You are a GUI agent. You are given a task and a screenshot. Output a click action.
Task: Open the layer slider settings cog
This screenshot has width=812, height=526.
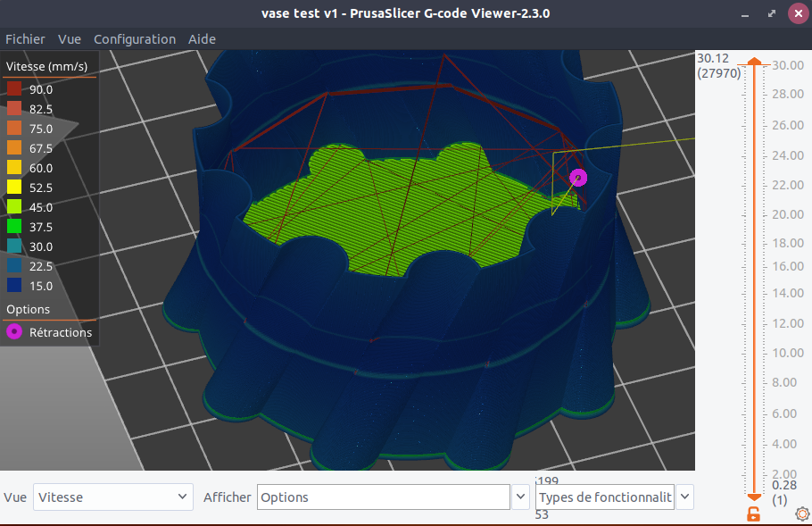pos(802,513)
